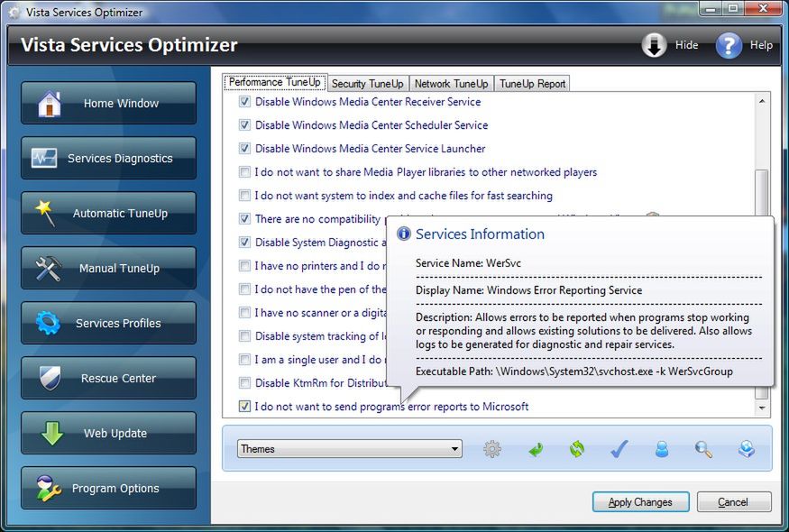Click the Hide down-arrow icon
The height and width of the screenshot is (532, 789).
coord(654,45)
